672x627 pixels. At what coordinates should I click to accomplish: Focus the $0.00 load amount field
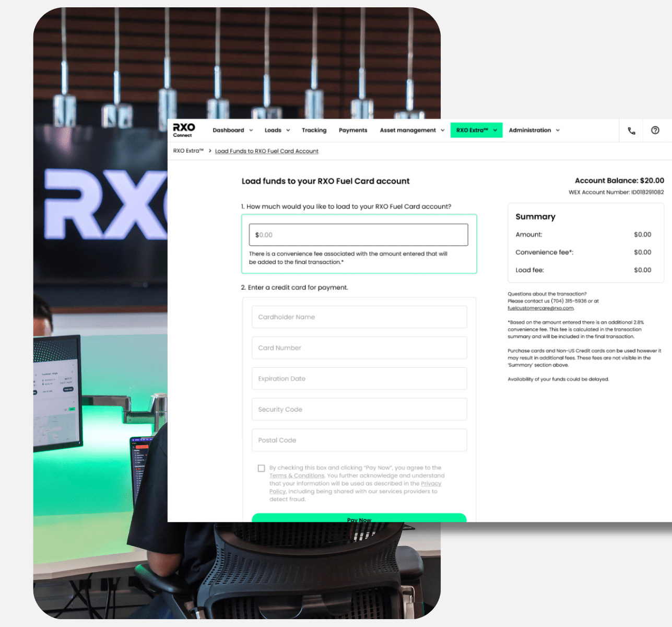pos(359,235)
